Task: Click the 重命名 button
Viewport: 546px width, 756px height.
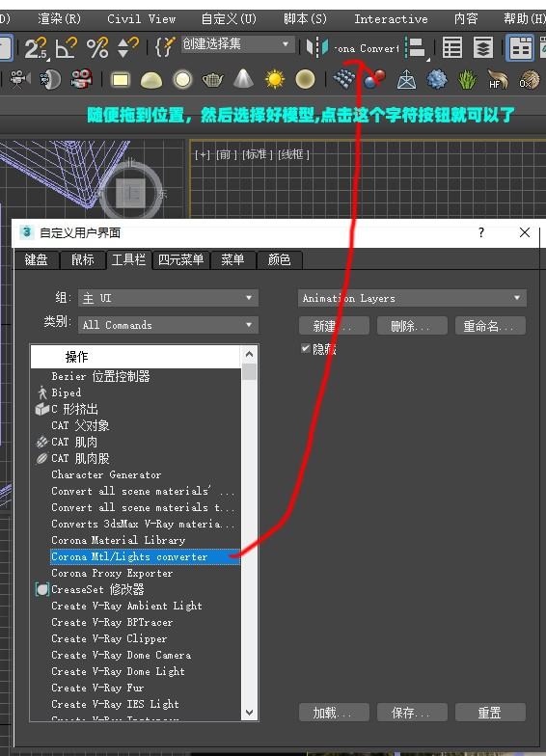Action: pos(490,326)
